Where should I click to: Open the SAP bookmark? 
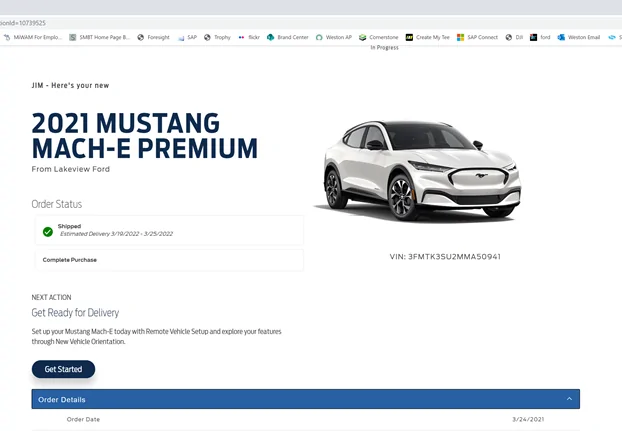point(187,37)
